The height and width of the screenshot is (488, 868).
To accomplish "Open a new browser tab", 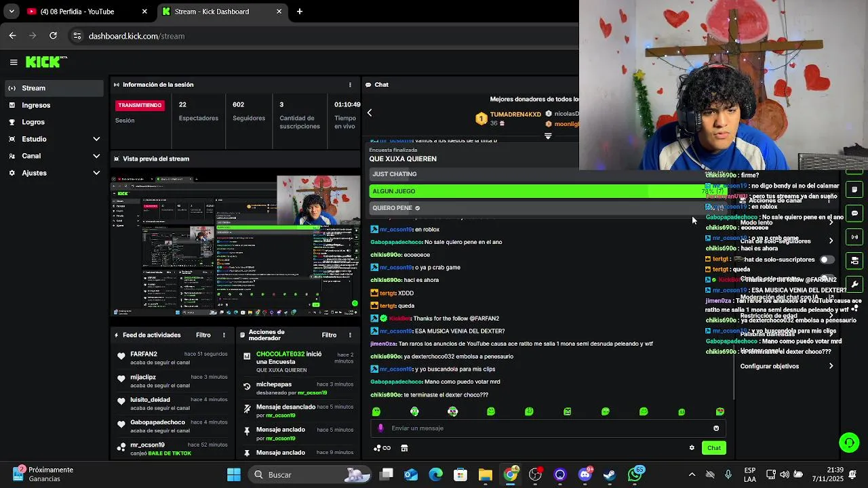I will point(300,12).
